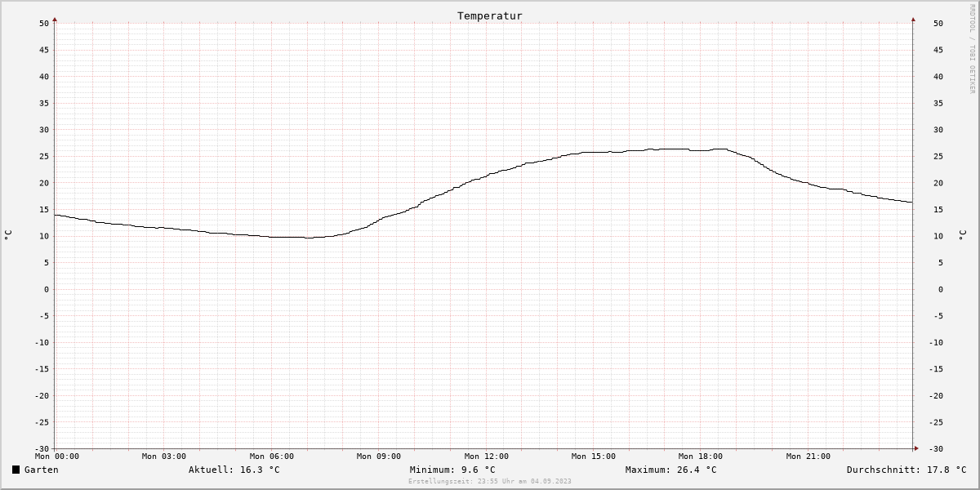Click the "Minimum: 9.6 °C" value
This screenshot has height=490, width=980.
pyautogui.click(x=452, y=470)
